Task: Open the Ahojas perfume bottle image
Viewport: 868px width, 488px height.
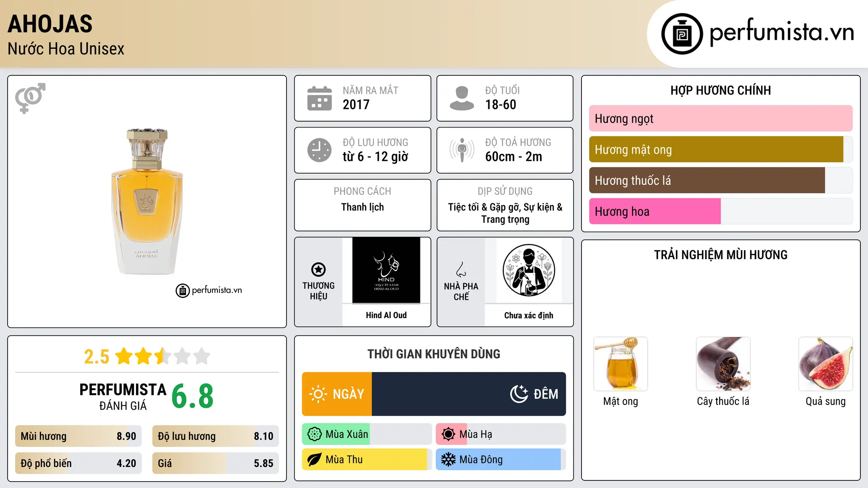Action: 147,202
